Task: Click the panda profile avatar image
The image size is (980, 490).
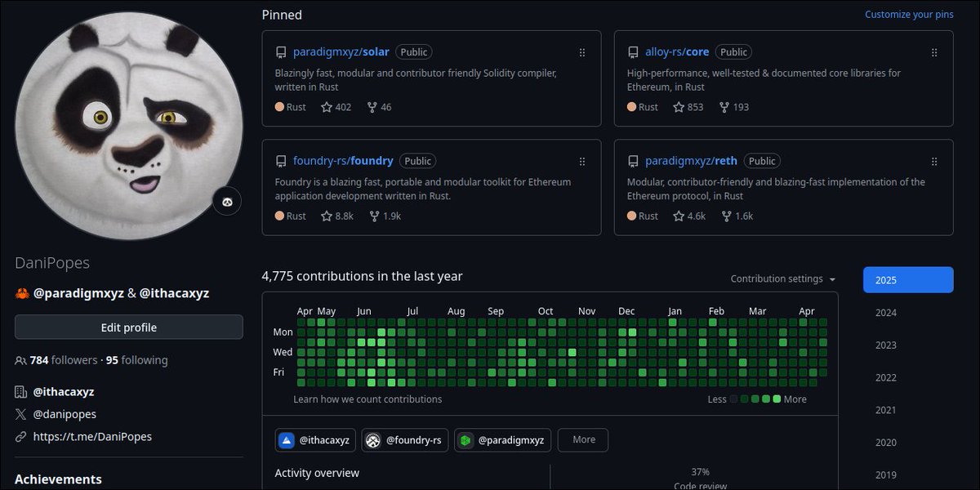Action: point(129,126)
